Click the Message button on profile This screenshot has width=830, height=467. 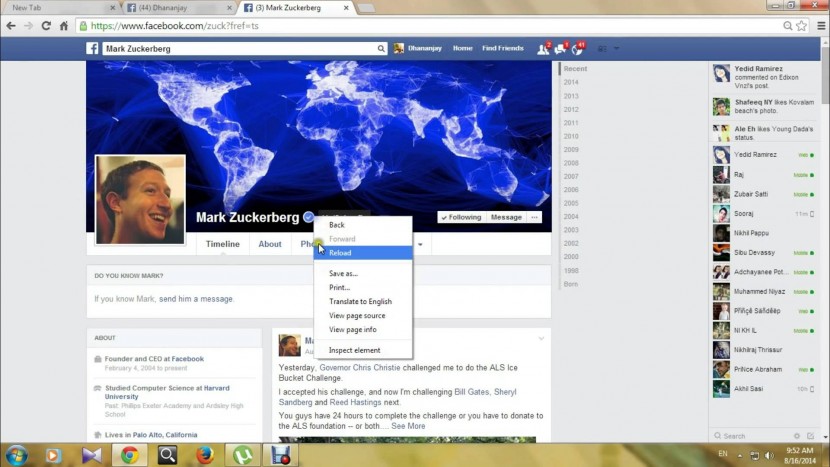click(x=506, y=217)
